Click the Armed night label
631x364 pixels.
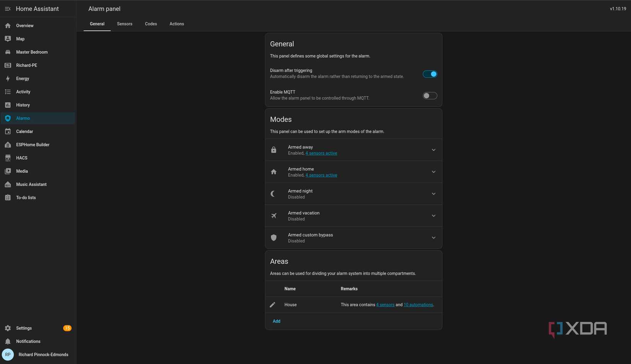(x=300, y=191)
